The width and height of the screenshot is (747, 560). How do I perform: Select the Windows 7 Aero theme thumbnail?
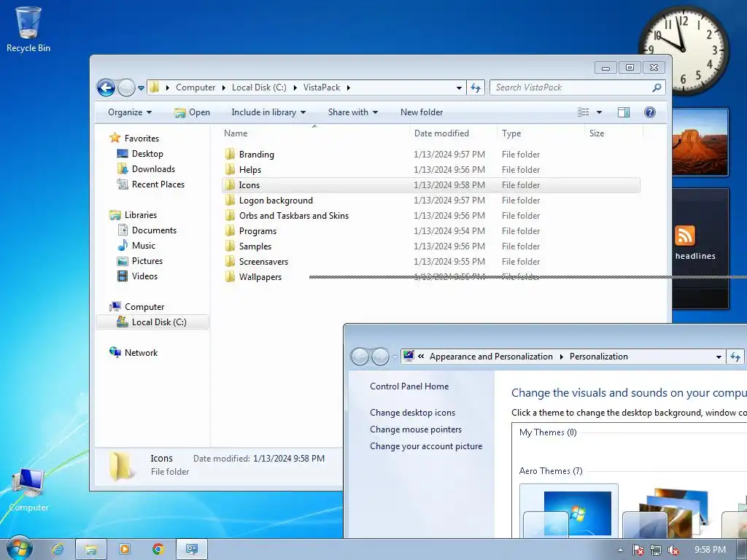click(x=569, y=511)
